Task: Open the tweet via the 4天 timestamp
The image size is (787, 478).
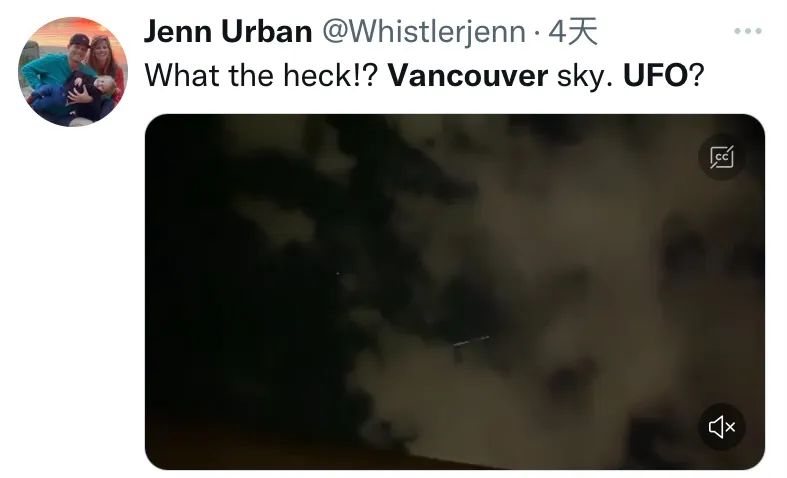Action: click(573, 32)
